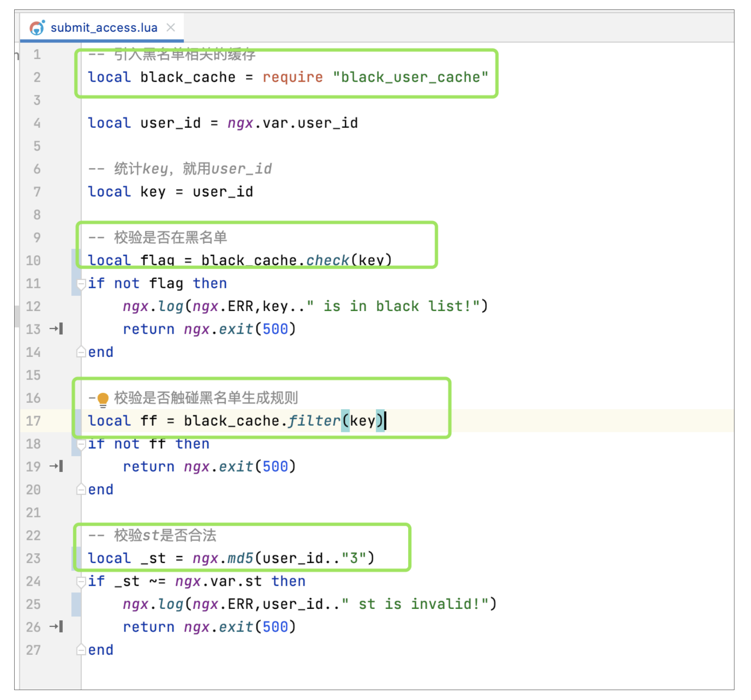Collapse the if block at line 11
Viewport: 751px width, 700px height.
click(81, 284)
